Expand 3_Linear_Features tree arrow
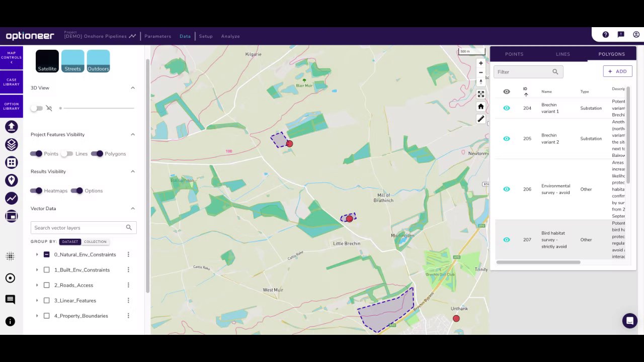Image resolution: width=644 pixels, height=362 pixels. [x=37, y=301]
